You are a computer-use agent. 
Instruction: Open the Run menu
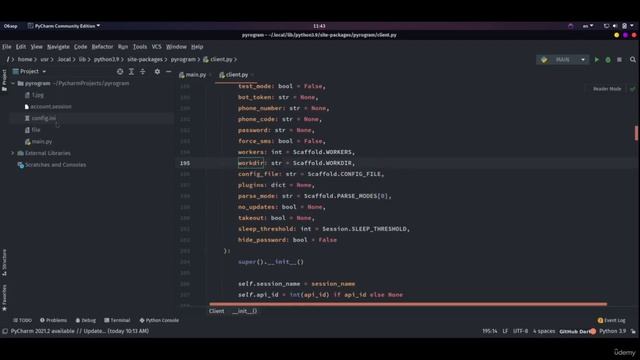tap(123, 47)
